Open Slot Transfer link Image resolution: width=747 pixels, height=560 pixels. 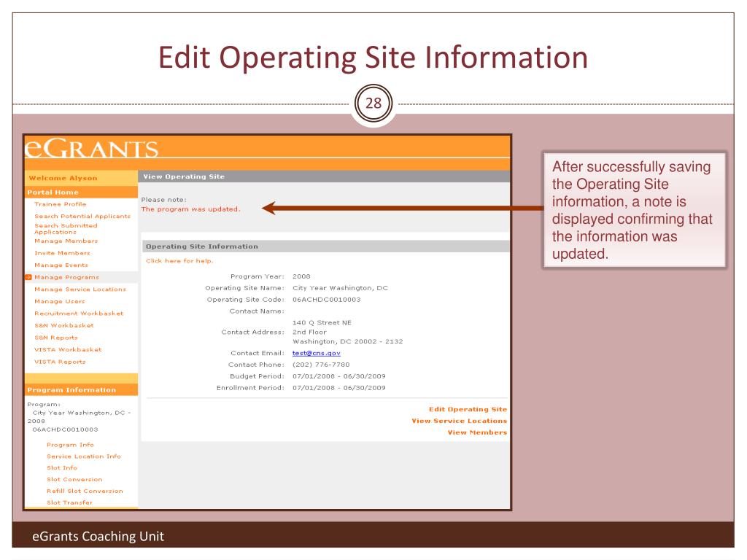70,502
